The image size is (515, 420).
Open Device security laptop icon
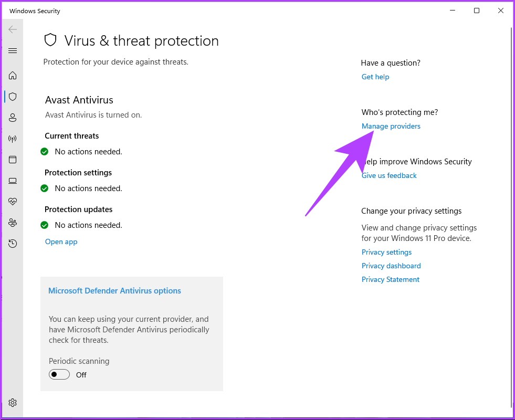point(13,181)
